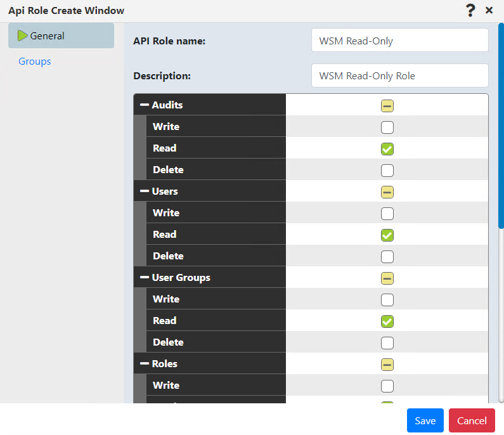Enable User Groups Delete permission
The height and width of the screenshot is (435, 504).
(x=387, y=342)
